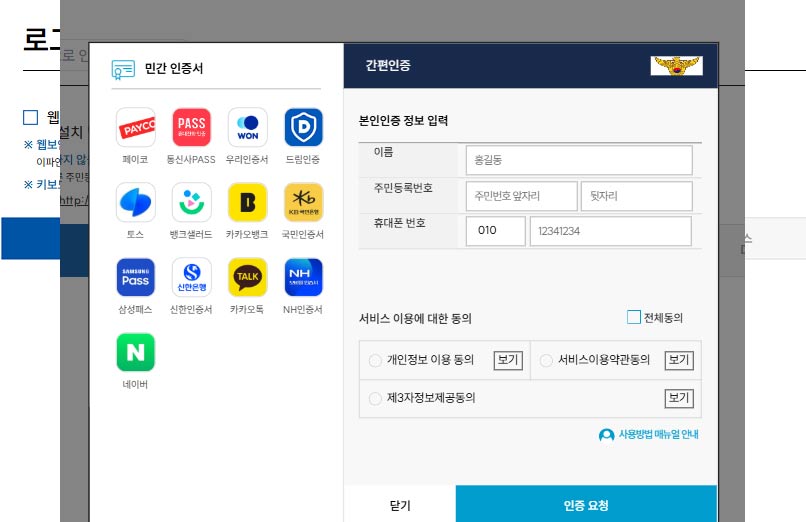Choose the 통신사PASS authentication icon

tap(191, 127)
